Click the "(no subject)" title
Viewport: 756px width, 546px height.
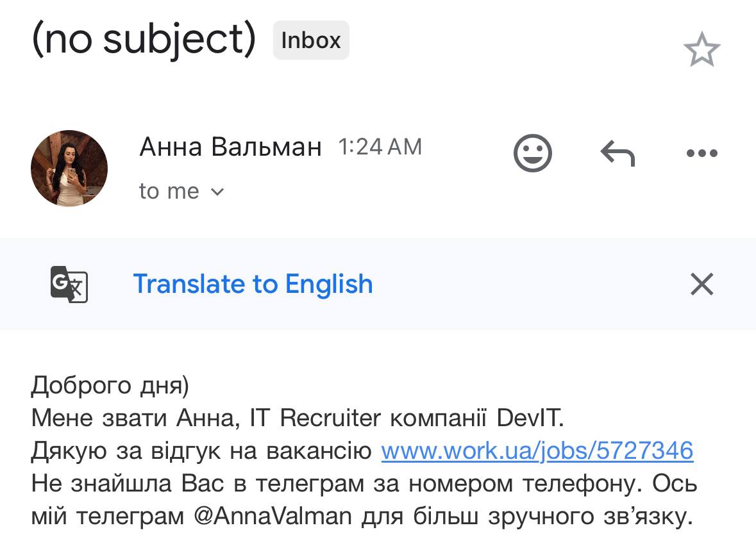click(144, 40)
